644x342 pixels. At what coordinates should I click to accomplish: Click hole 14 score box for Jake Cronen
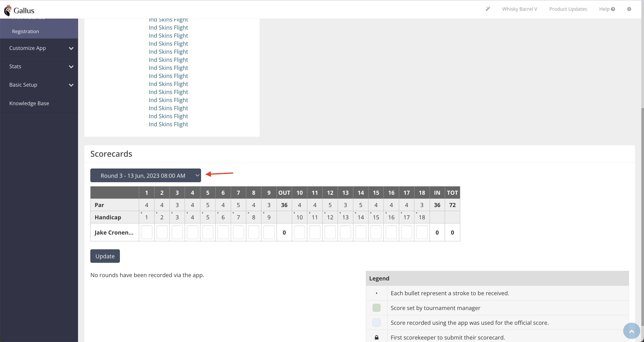[x=360, y=232]
